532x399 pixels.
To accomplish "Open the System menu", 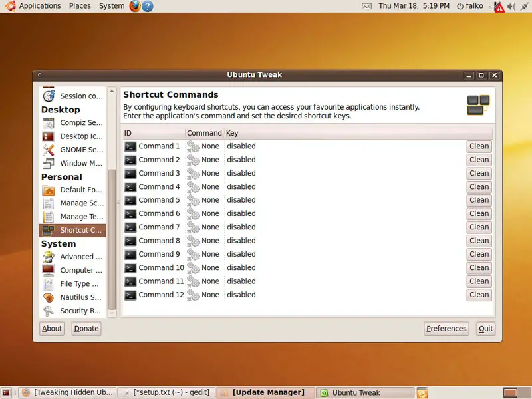I will pyautogui.click(x=112, y=6).
